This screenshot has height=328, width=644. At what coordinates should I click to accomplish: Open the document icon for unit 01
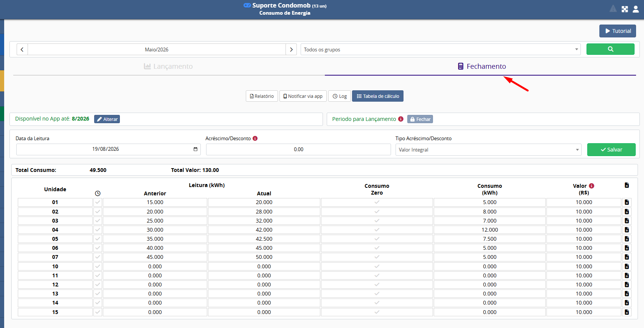point(627,202)
